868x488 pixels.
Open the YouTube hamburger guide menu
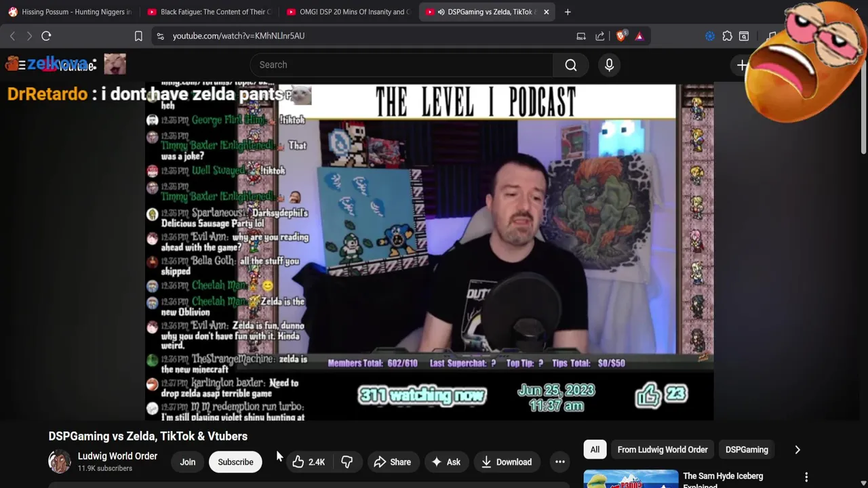coord(21,65)
